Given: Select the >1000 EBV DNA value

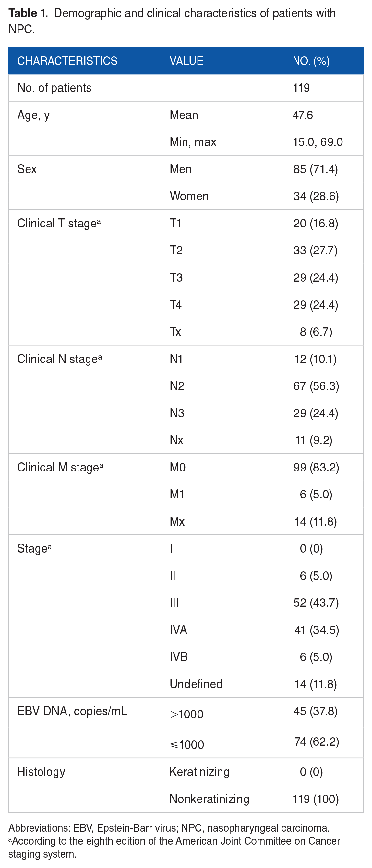Looking at the screenshot, I should 186,714.
